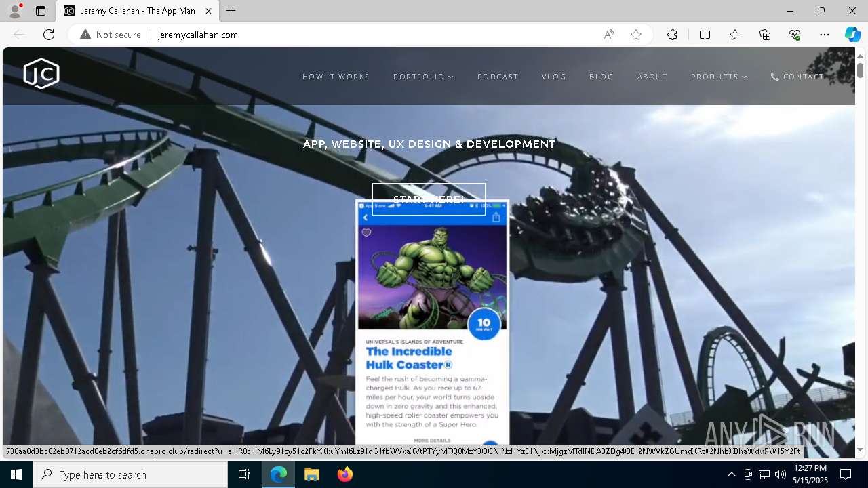Enable split screen view
868x488 pixels.
(x=705, y=35)
